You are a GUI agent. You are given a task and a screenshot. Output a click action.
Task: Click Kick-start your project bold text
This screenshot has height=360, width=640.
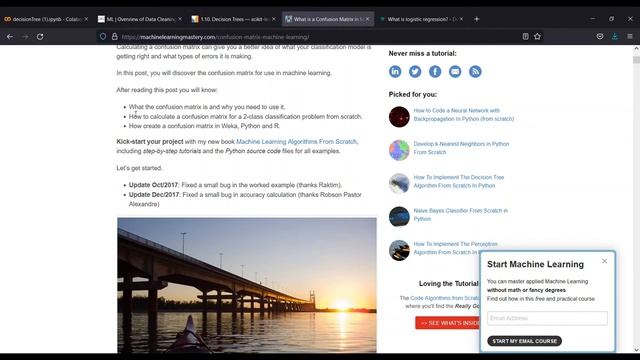150,142
